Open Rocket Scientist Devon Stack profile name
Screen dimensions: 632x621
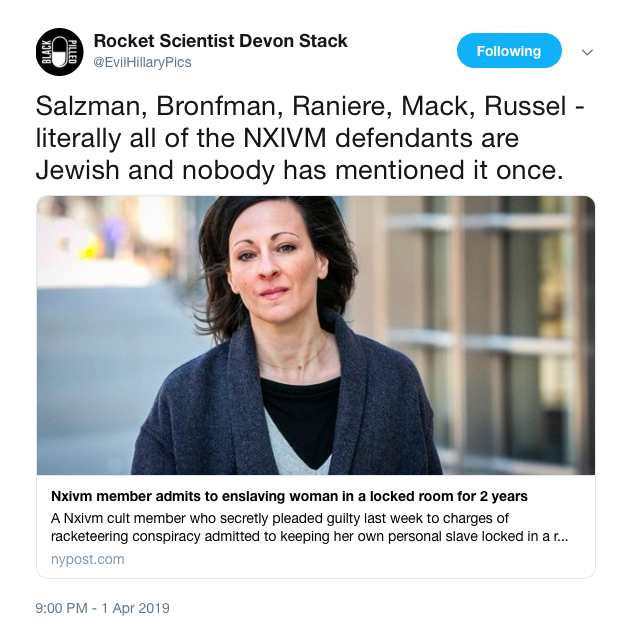point(220,41)
